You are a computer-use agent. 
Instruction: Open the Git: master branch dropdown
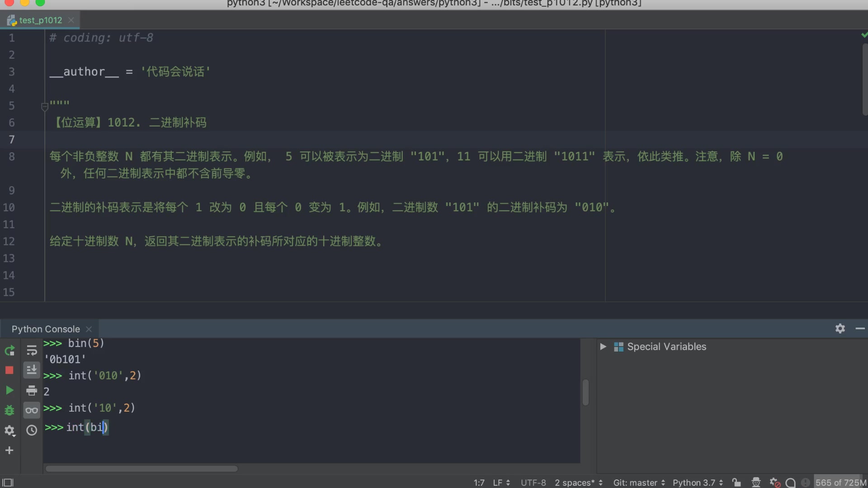(x=639, y=483)
